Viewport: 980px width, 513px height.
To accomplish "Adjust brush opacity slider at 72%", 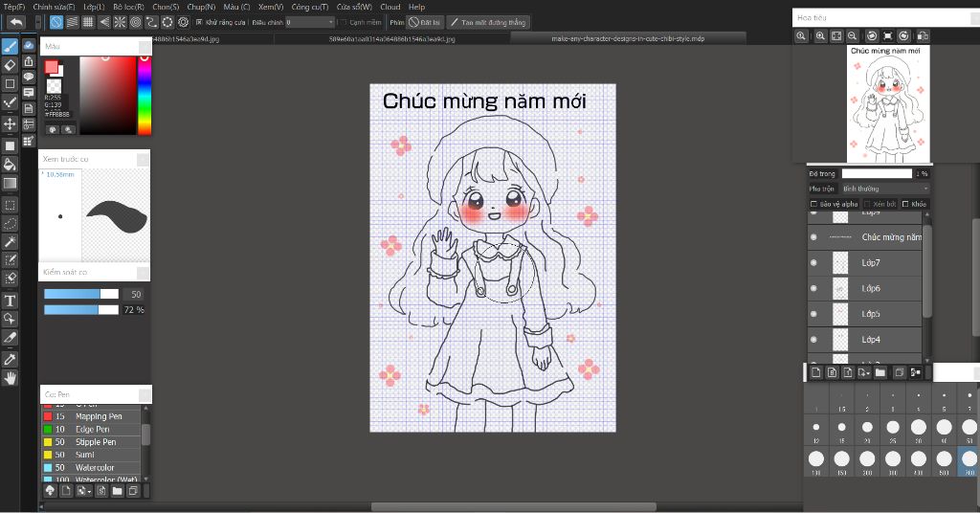I will pos(81,309).
